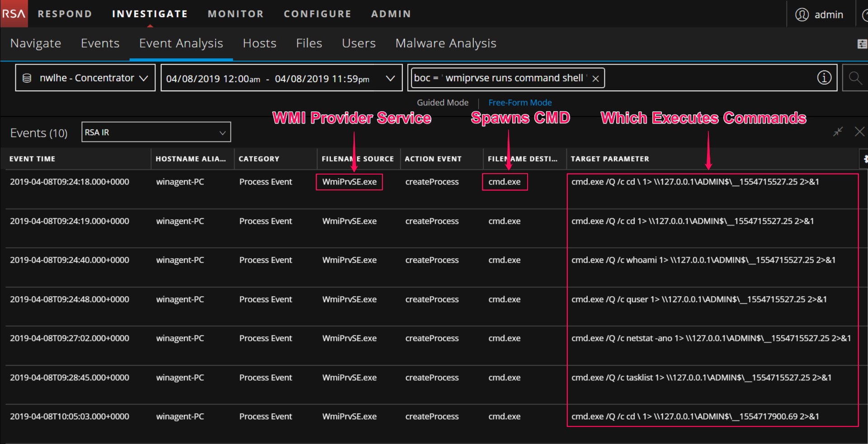Expand the nwlhe - Concentrator service dropdown
868x444 pixels.
pyautogui.click(x=144, y=78)
